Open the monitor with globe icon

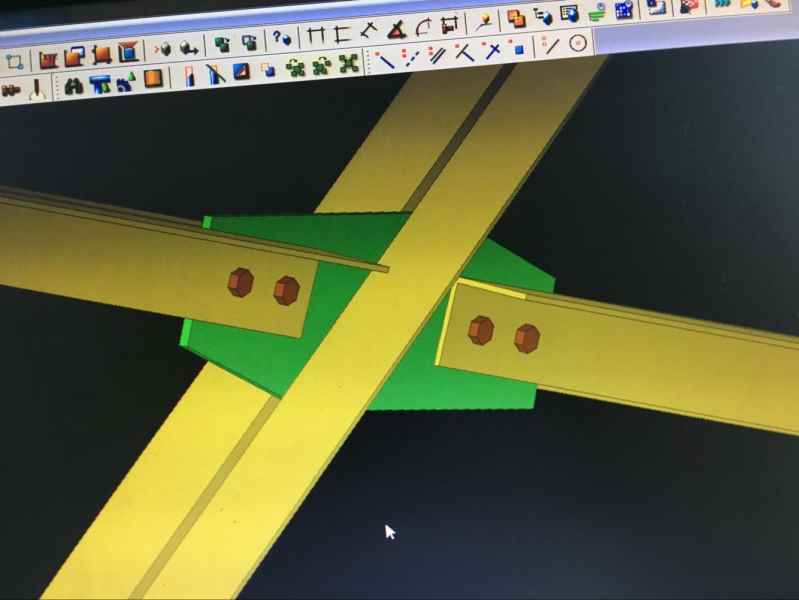pos(569,14)
